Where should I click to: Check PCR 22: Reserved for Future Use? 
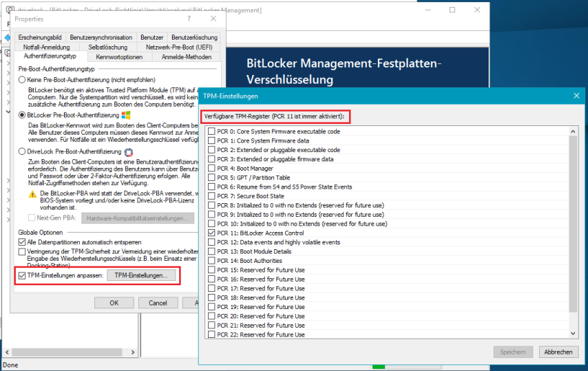[x=212, y=334]
